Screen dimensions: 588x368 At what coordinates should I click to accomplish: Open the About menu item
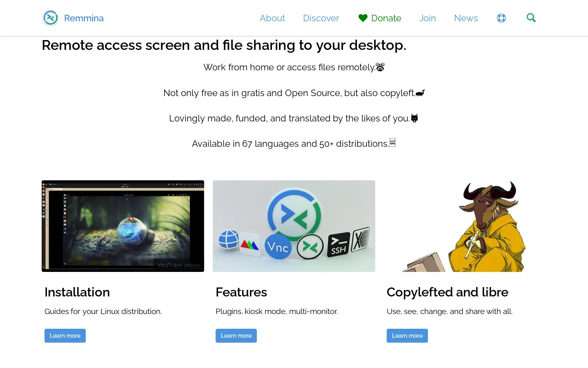(272, 18)
